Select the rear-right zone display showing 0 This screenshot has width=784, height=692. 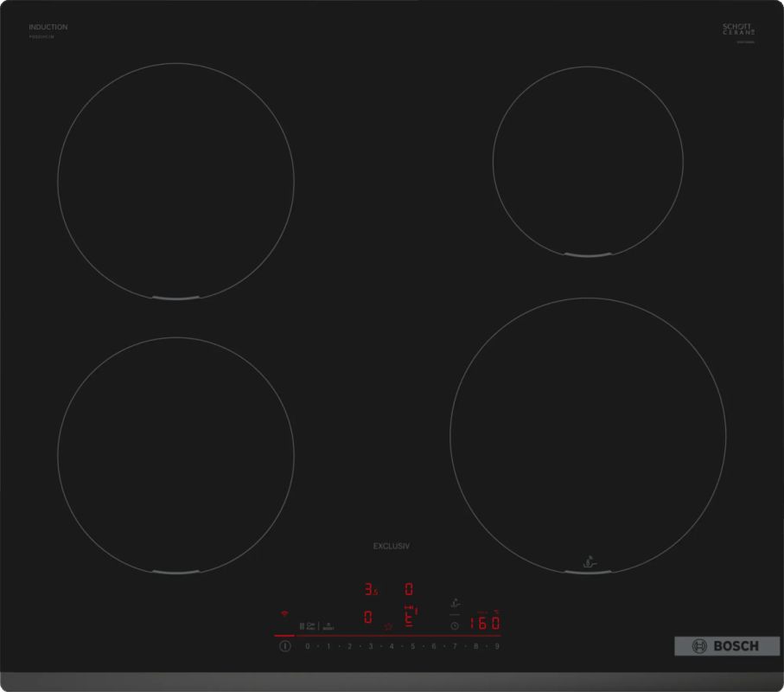tap(410, 590)
